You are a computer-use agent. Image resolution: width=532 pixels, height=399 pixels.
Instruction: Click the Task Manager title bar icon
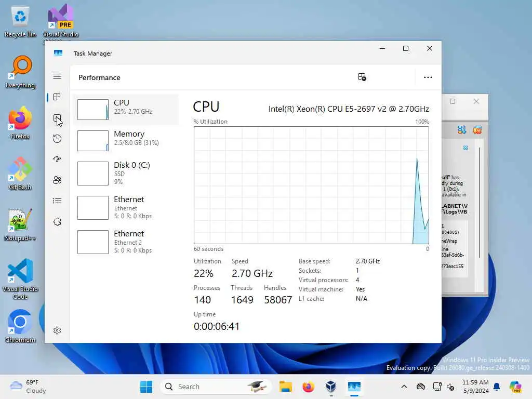pyautogui.click(x=58, y=53)
